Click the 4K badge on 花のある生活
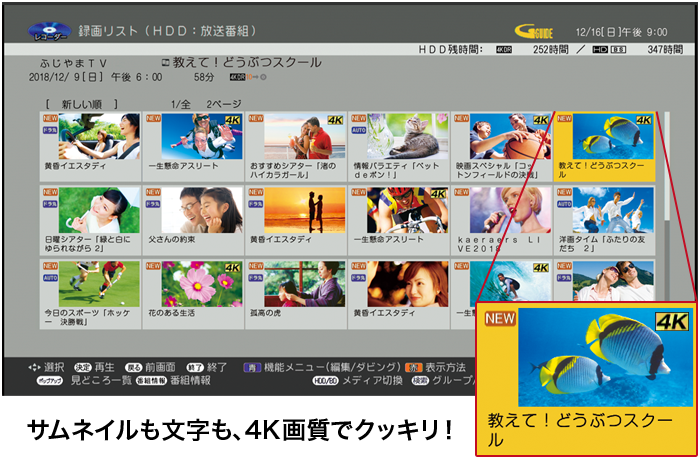The width and height of the screenshot is (700, 460). (x=232, y=268)
